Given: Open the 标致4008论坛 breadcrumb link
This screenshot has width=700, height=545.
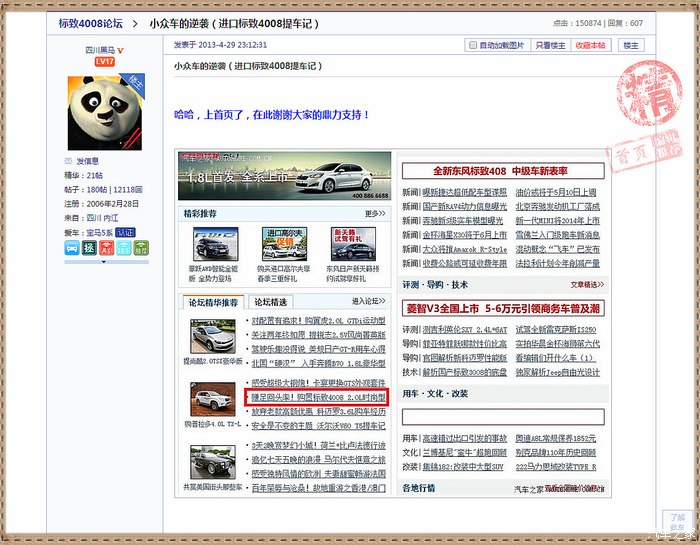Looking at the screenshot, I should tap(90, 23).
